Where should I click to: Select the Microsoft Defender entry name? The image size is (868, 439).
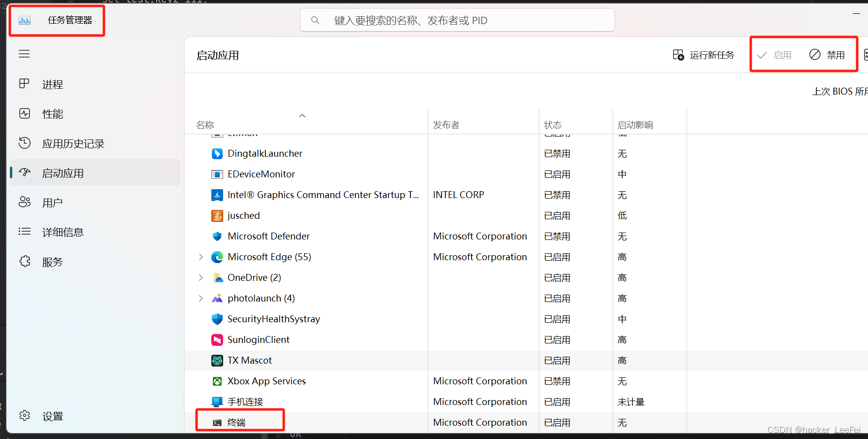coord(268,236)
